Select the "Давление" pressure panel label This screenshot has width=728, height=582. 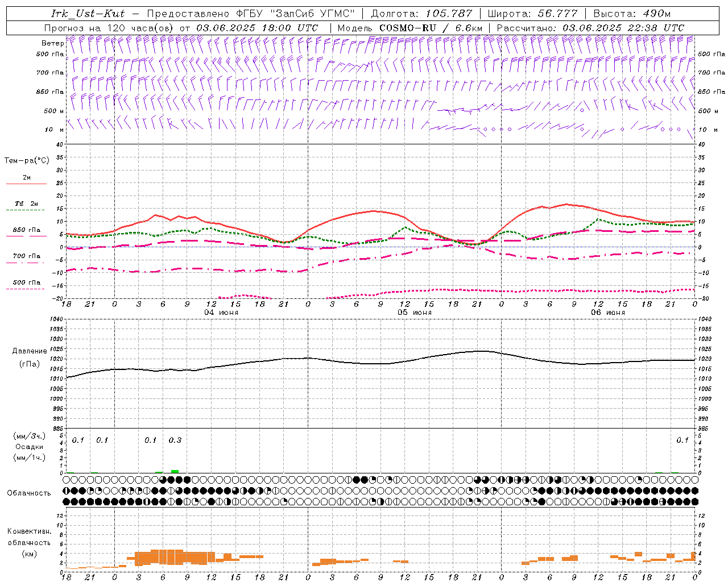click(29, 351)
